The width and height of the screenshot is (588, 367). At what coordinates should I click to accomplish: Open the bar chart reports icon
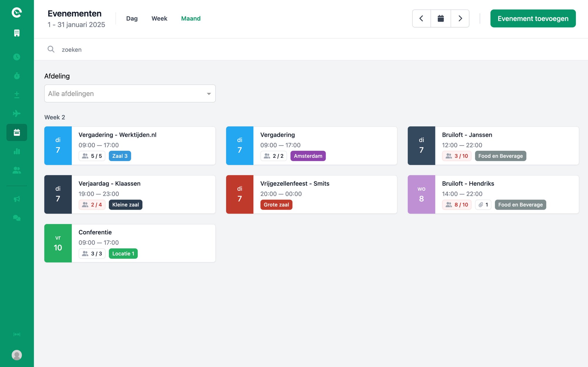click(17, 151)
